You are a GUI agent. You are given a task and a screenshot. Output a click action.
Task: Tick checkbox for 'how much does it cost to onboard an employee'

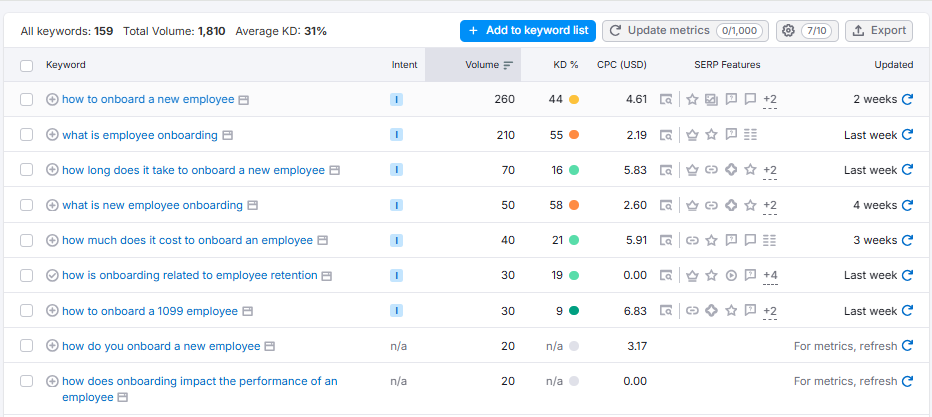[x=27, y=240]
